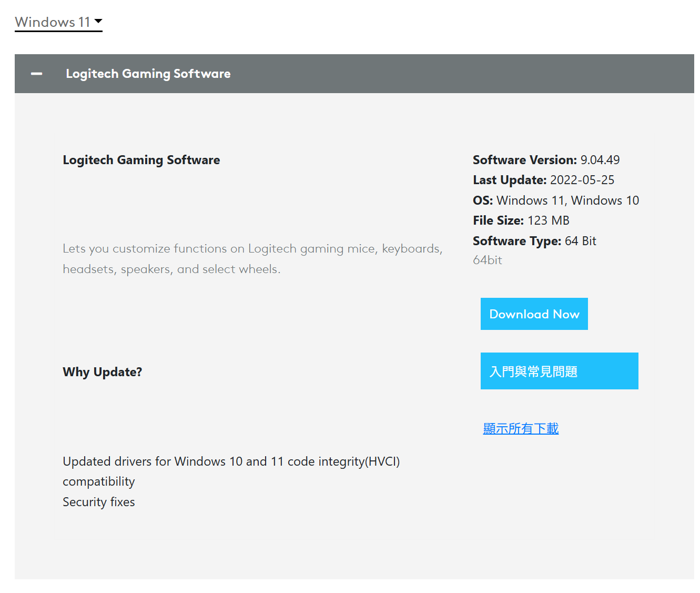Click the Software Type 64 Bit line

click(534, 241)
